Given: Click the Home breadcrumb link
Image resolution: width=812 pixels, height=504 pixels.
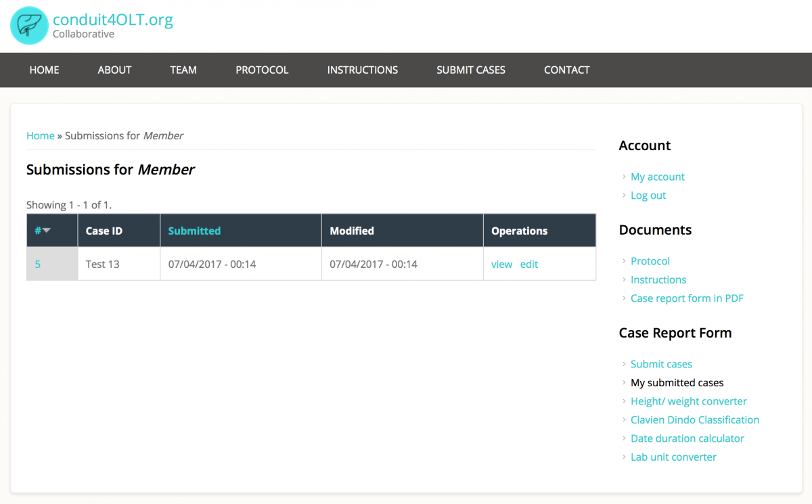Looking at the screenshot, I should coord(40,135).
